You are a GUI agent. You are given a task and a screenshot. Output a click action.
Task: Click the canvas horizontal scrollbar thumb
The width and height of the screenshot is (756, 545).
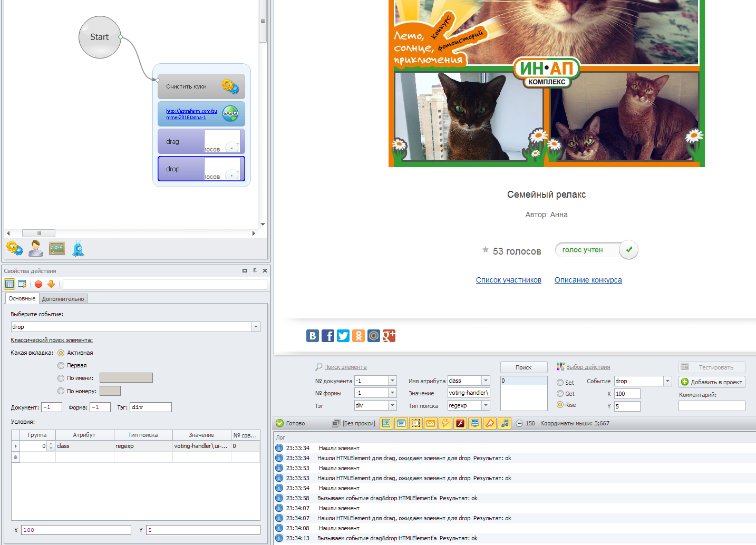38,233
